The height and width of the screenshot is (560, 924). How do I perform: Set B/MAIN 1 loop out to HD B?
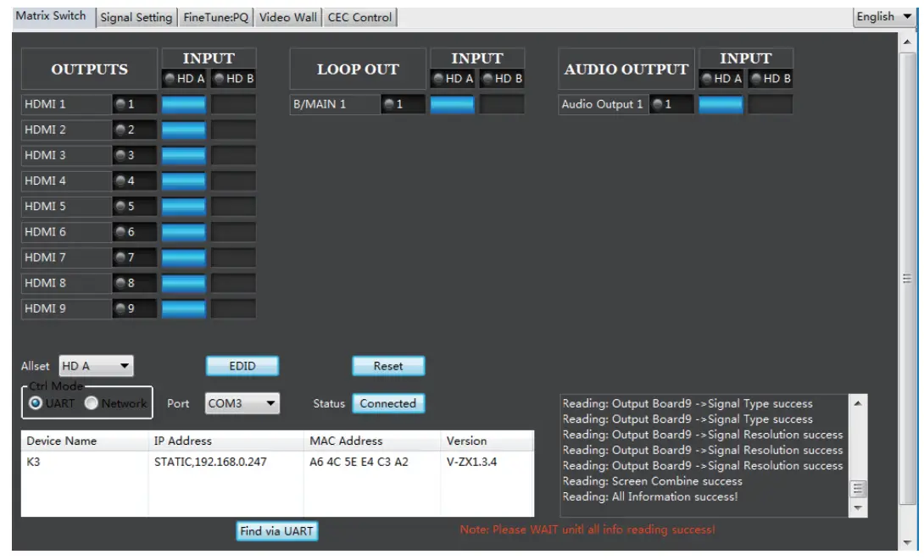click(x=502, y=104)
